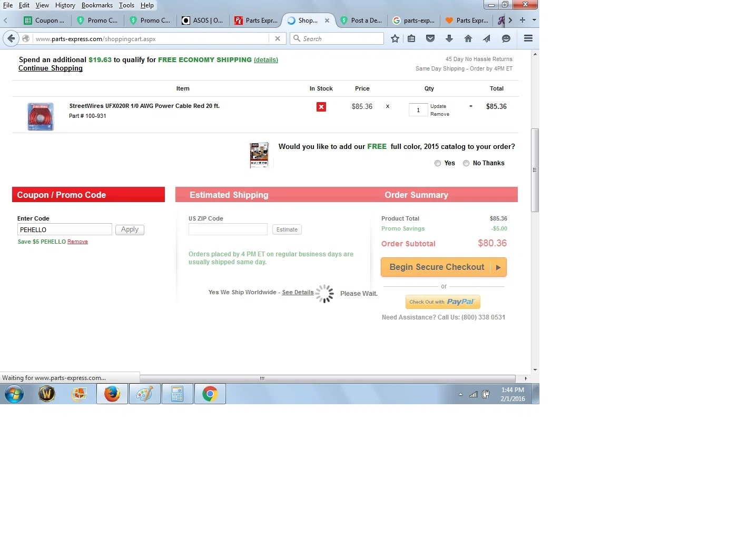
Task: Open the bookmarks list icon in toolbar
Action: pos(411,38)
